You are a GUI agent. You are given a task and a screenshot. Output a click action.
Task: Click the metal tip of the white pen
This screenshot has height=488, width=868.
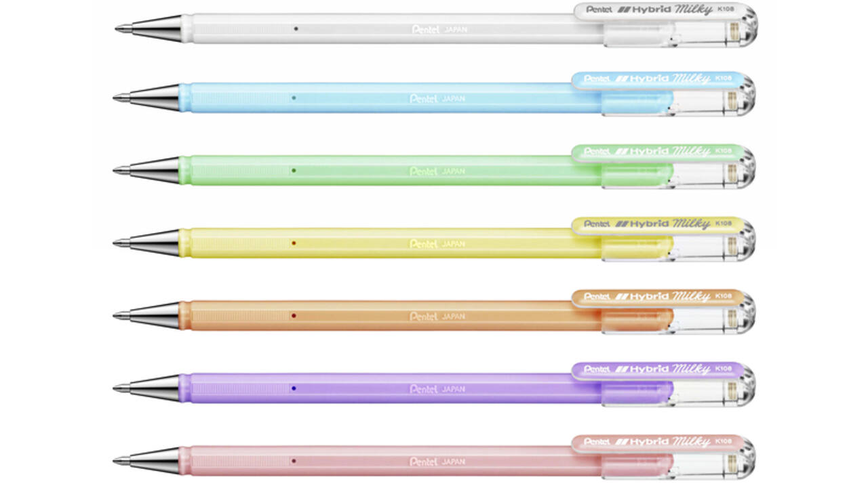149,28
